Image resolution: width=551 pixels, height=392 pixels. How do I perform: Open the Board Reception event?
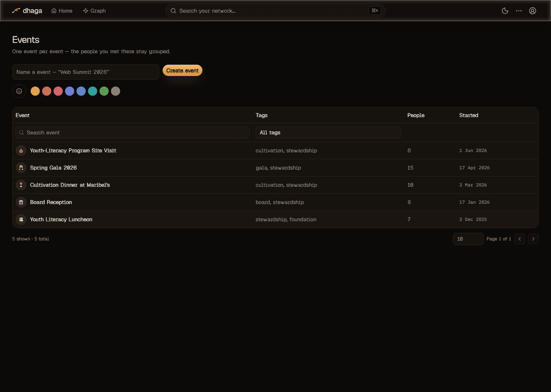pyautogui.click(x=51, y=202)
